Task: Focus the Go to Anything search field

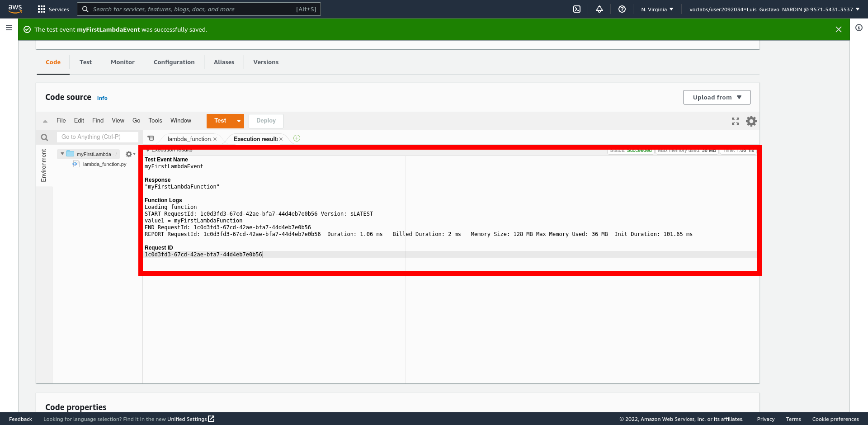Action: click(97, 137)
